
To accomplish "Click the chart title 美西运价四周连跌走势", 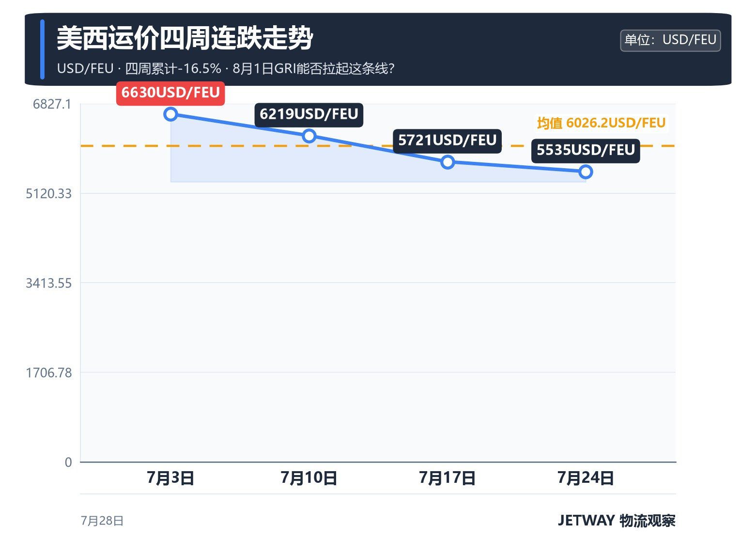I will (x=185, y=38).
